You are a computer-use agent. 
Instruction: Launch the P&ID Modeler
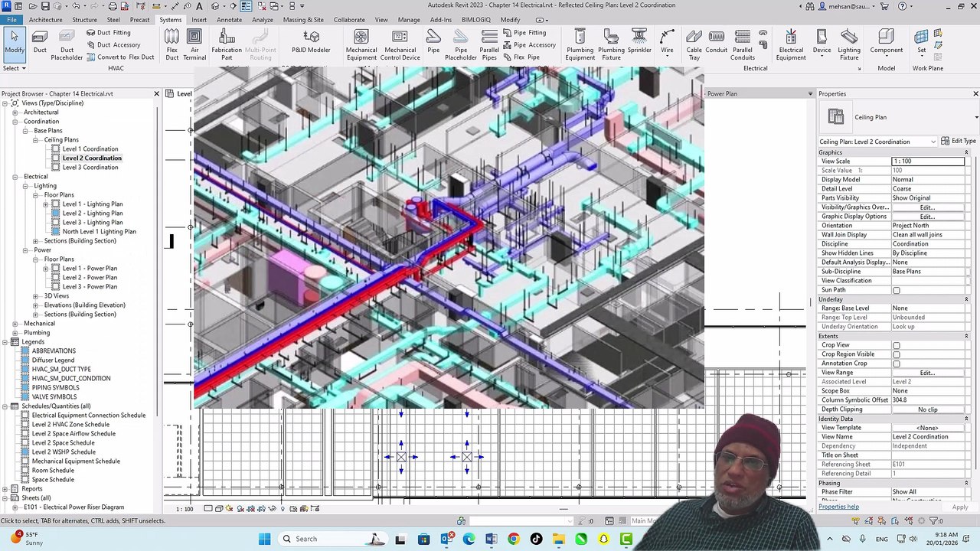311,42
